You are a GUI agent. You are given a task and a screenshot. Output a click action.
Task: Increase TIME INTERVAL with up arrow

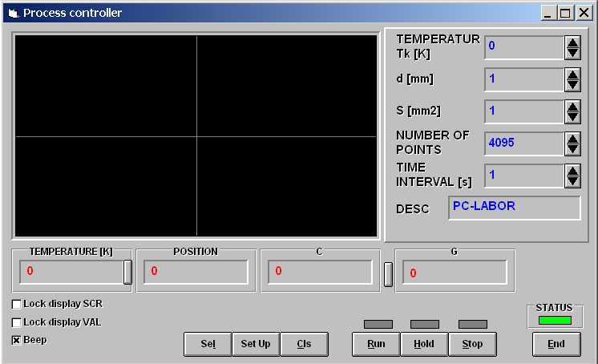tap(572, 170)
